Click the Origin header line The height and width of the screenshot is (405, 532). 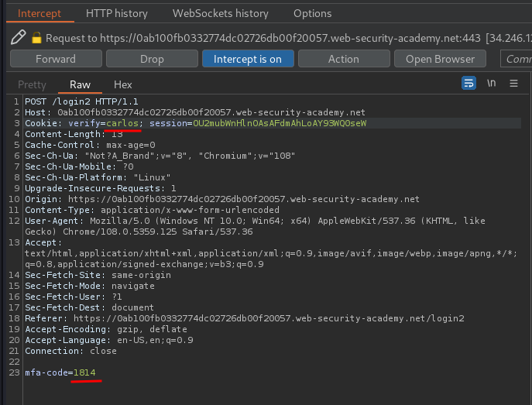pyautogui.click(x=222, y=199)
